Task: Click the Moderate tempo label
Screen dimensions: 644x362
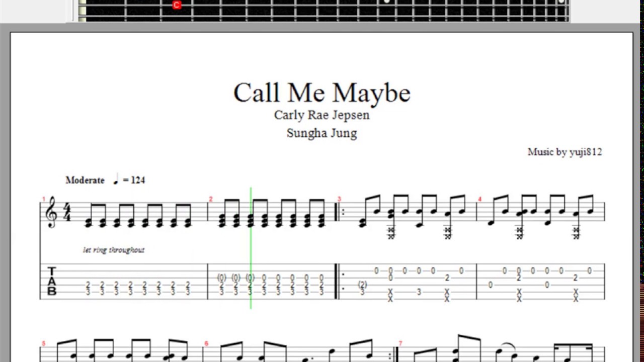Action: pyautogui.click(x=85, y=180)
